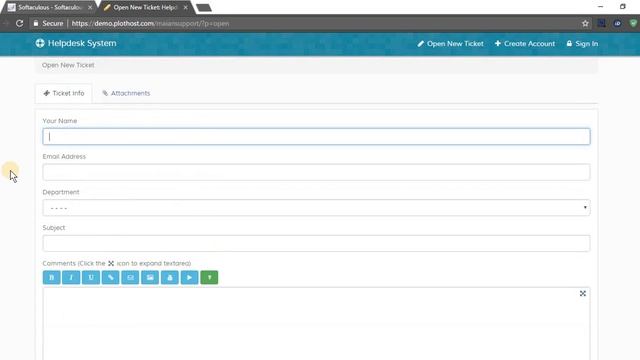Click the seventh toolbar icon before play

(170, 278)
